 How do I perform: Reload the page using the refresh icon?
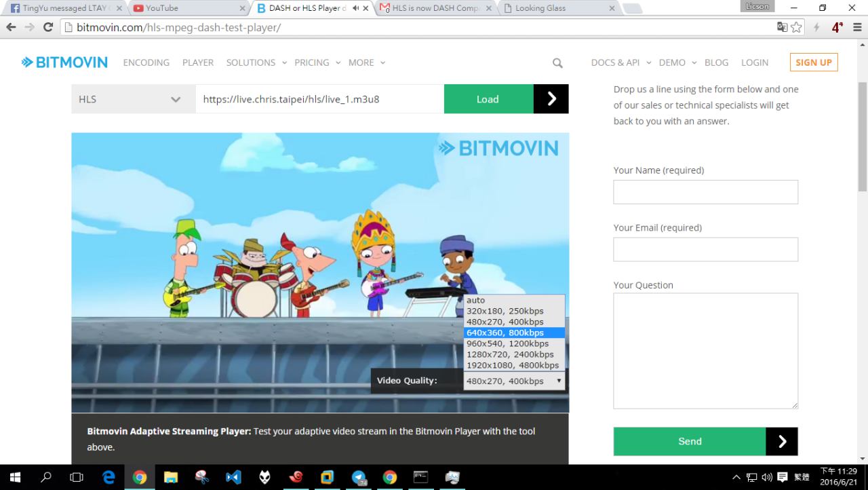pyautogui.click(x=47, y=27)
